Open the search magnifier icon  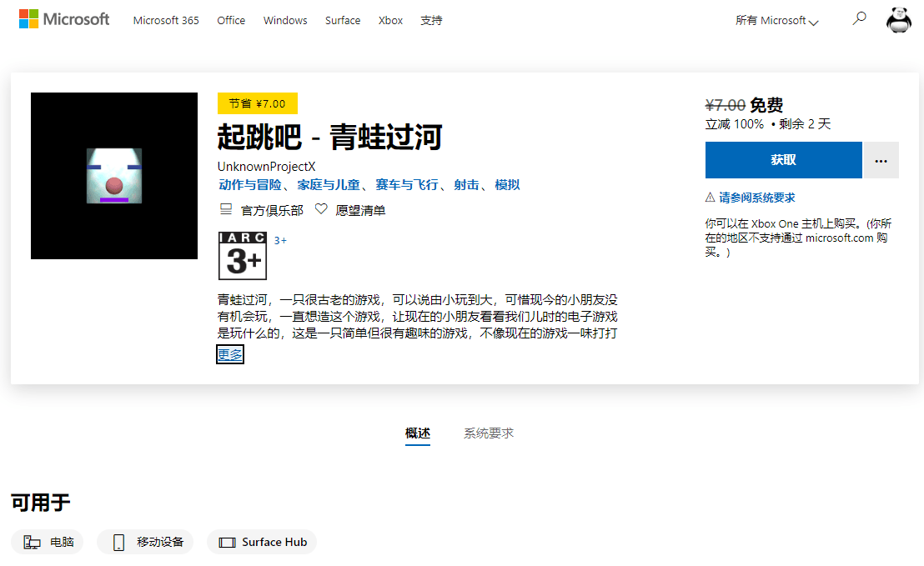pyautogui.click(x=859, y=19)
